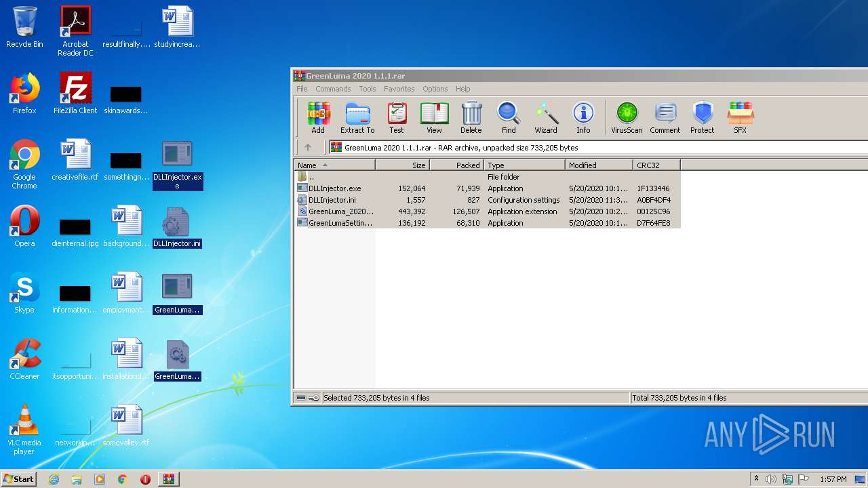868x488 pixels.
Task: Click the Extract To toolbar icon
Action: pyautogui.click(x=357, y=118)
